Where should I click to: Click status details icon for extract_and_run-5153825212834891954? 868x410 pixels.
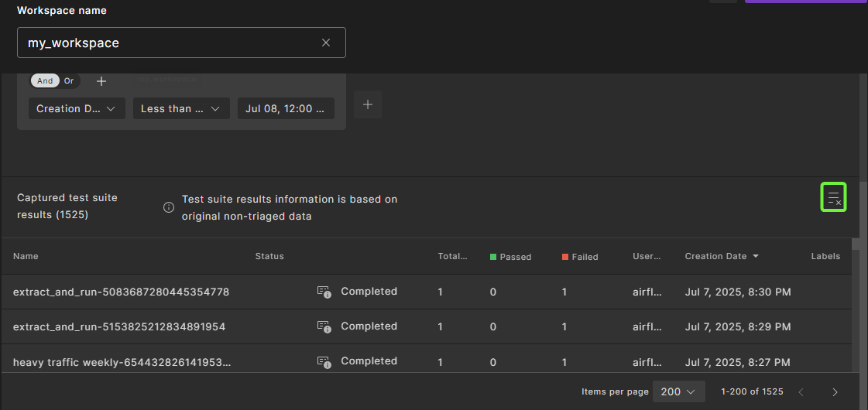(324, 326)
